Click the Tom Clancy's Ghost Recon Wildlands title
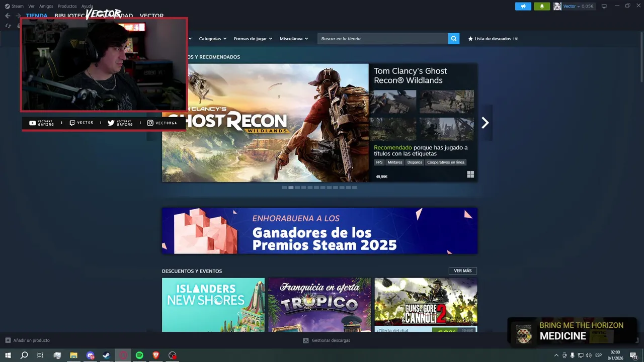Screen dimensions: 644x362 point(410,75)
